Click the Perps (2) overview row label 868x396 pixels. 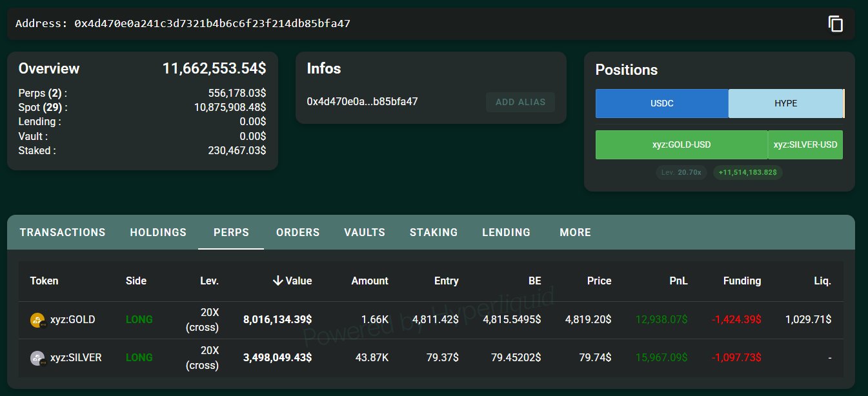pos(43,94)
